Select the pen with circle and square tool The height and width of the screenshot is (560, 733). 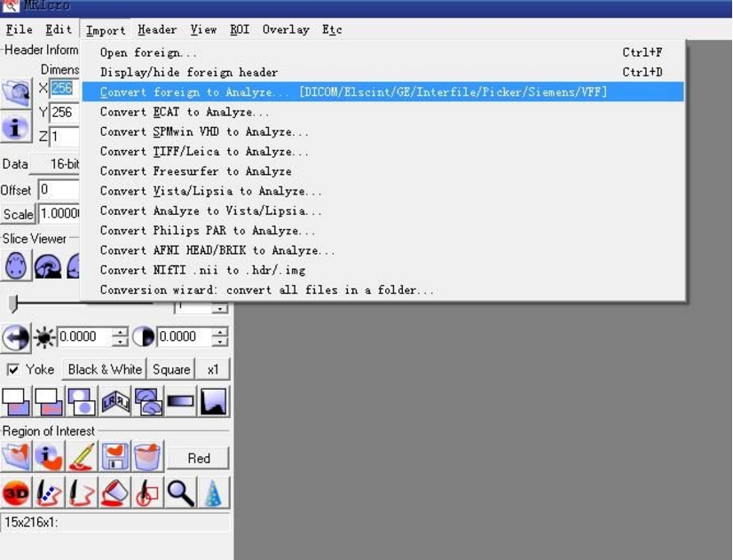(147, 493)
